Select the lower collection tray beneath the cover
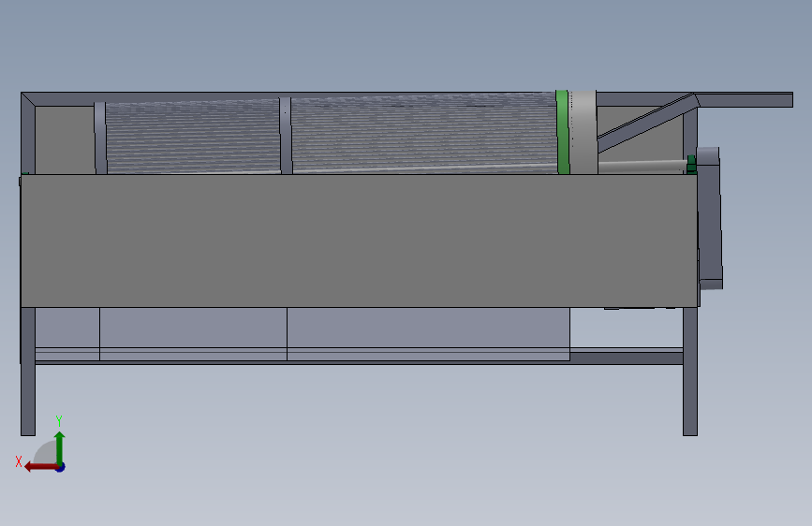Viewport: 812px width, 526px height. coord(303,334)
